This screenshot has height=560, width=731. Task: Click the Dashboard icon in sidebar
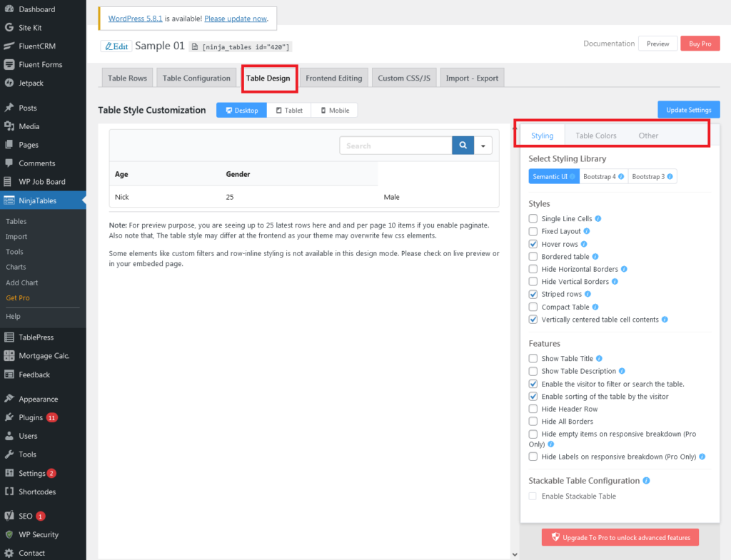coord(9,9)
